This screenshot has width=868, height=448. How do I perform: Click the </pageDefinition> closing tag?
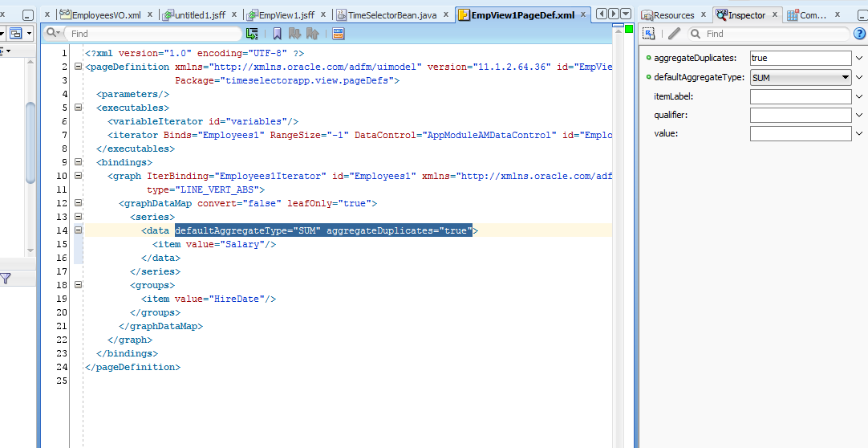tap(133, 367)
